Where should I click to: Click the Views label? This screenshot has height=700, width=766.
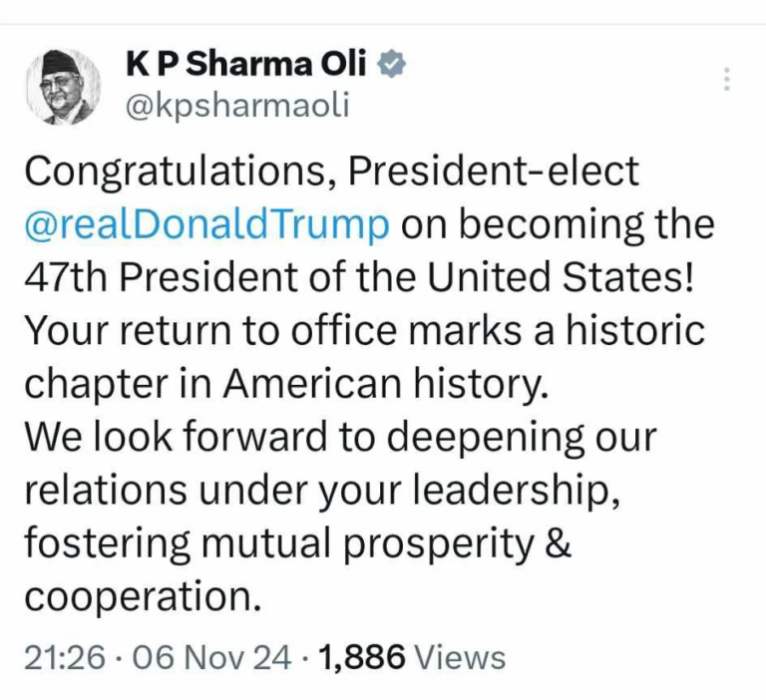click(x=460, y=657)
